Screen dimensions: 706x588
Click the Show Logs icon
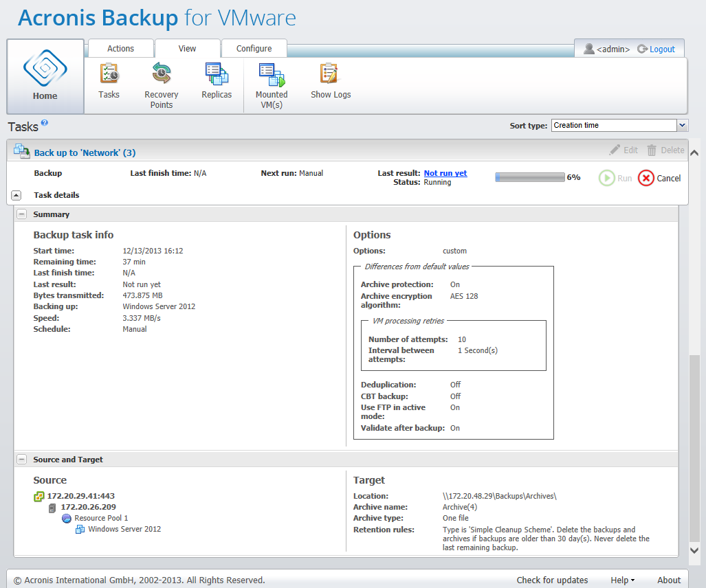[329, 73]
